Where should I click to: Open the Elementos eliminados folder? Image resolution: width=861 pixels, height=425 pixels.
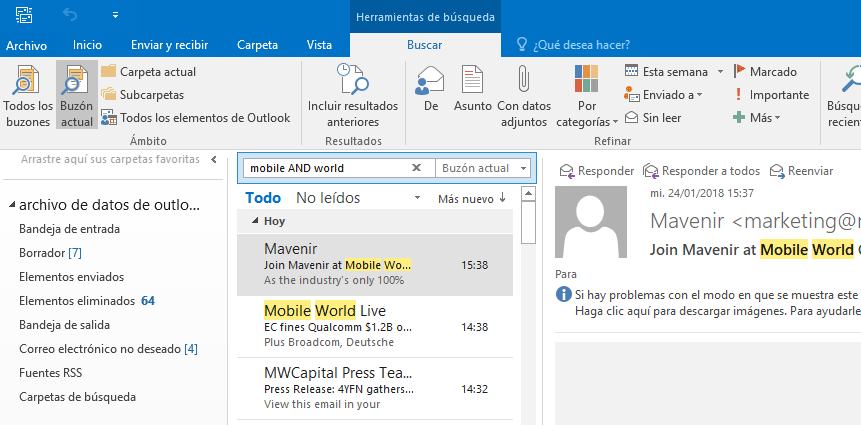[76, 300]
